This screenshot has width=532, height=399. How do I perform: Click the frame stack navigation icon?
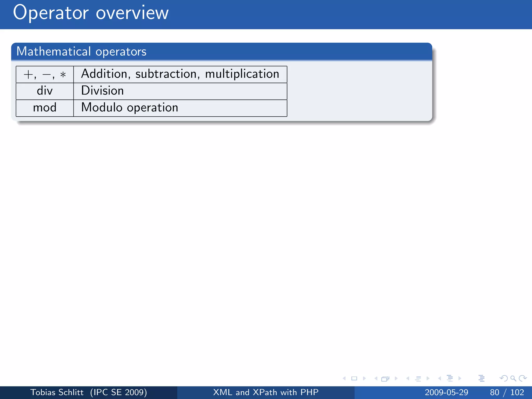tap(385, 379)
